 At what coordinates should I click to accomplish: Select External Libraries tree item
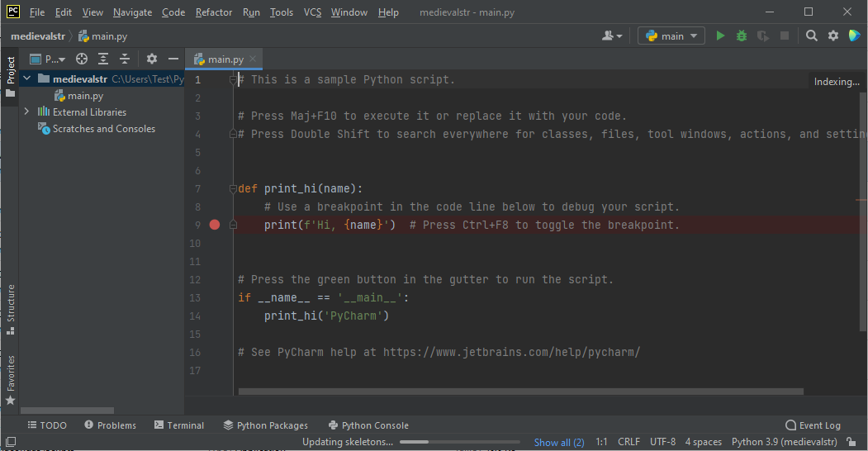point(82,112)
